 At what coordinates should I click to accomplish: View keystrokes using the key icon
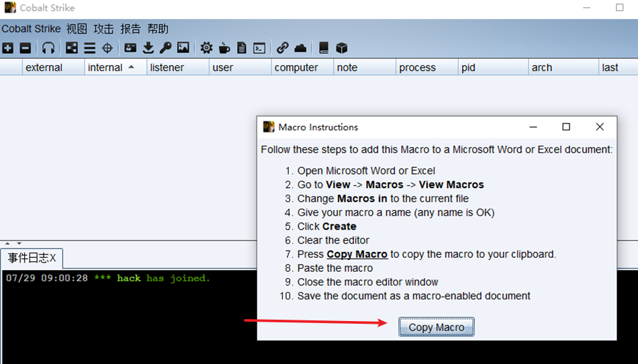pos(165,48)
